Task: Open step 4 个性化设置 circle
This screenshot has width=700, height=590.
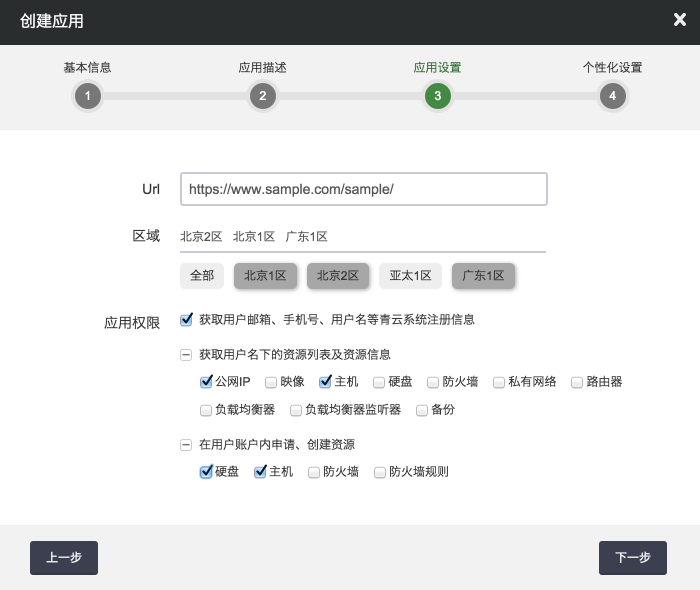Action: point(612,96)
